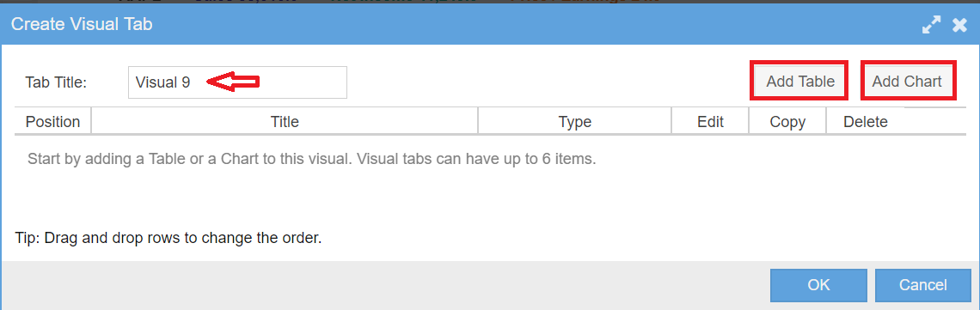Confirm the visual tab with OK

coord(818,285)
